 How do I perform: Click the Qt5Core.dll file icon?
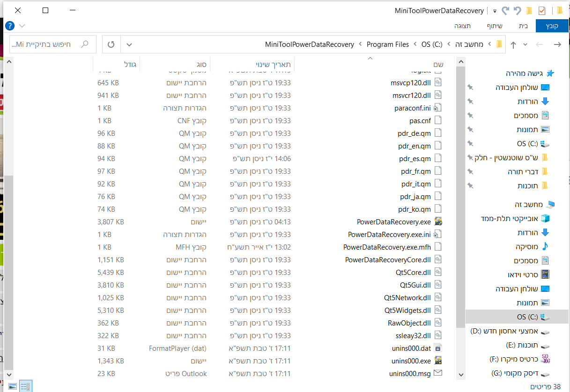pos(438,272)
